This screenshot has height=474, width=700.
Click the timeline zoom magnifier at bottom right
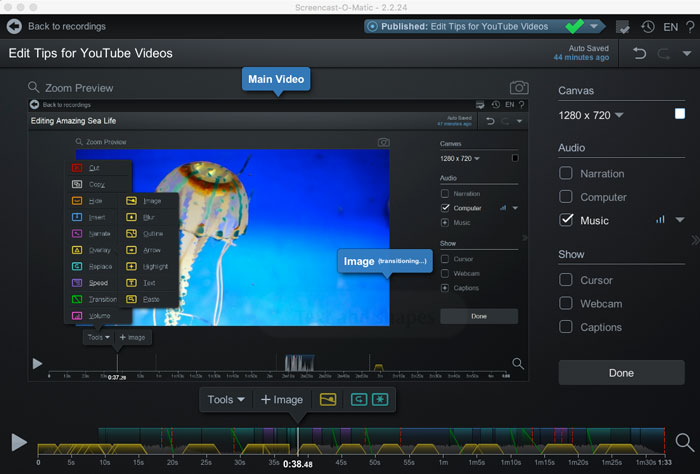point(684,442)
